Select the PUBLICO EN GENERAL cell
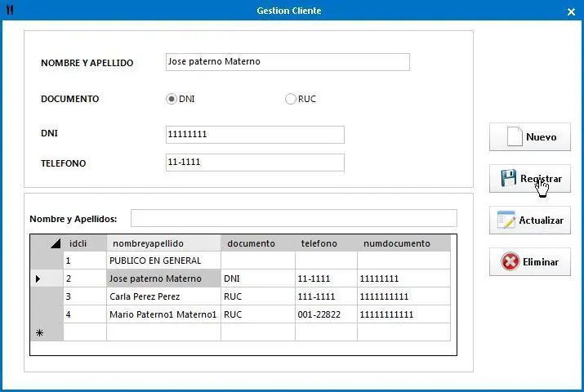584x392 pixels. point(163,261)
